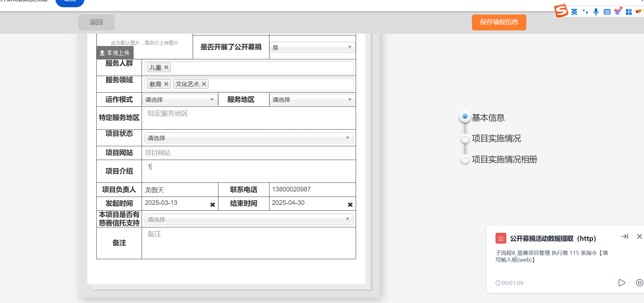The height and width of the screenshot is (303, 644).
Task: Collapse the RPA notification panel to side
Action: 625,236
